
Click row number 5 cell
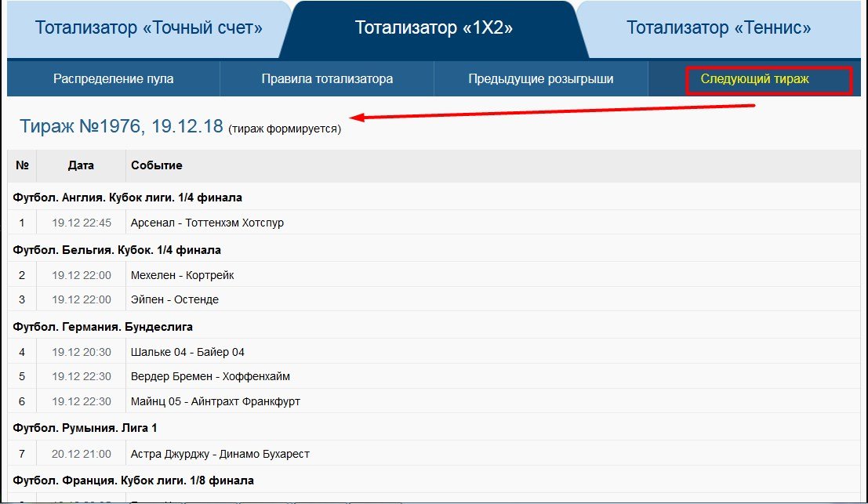tap(22, 376)
